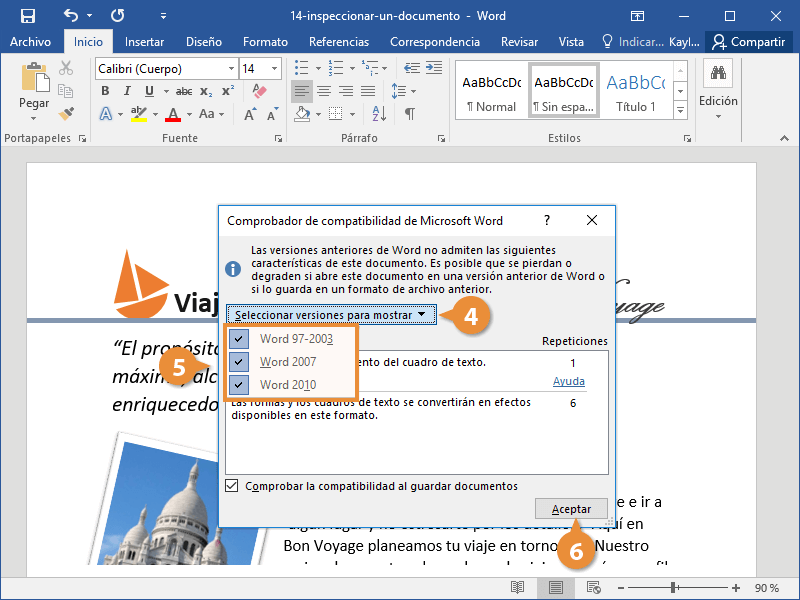Center the text
The height and width of the screenshot is (600, 800).
click(x=323, y=91)
